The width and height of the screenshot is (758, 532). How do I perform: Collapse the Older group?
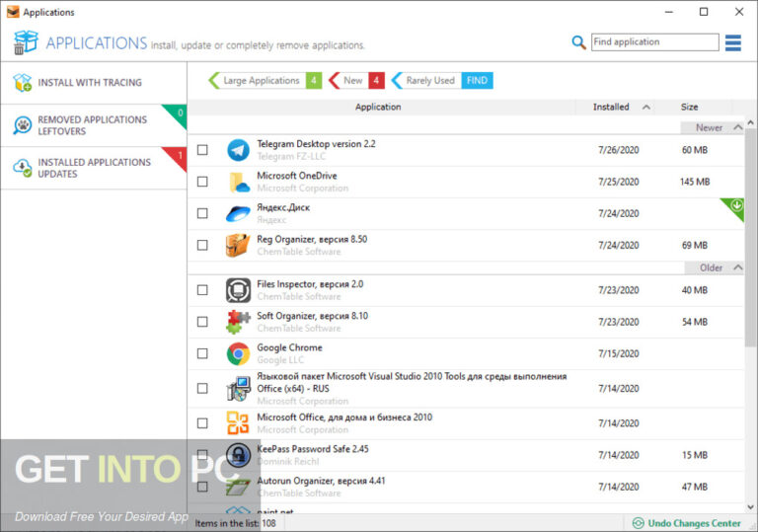click(738, 267)
